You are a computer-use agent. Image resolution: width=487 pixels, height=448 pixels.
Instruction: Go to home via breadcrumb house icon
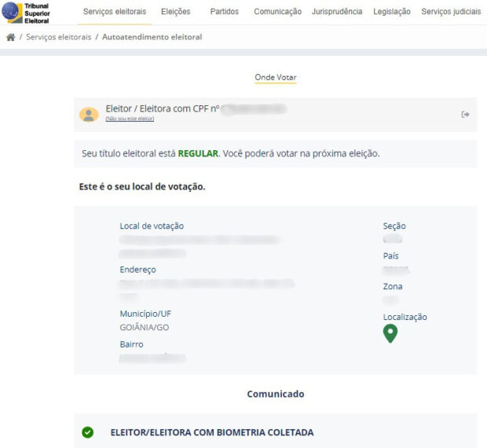(x=11, y=37)
